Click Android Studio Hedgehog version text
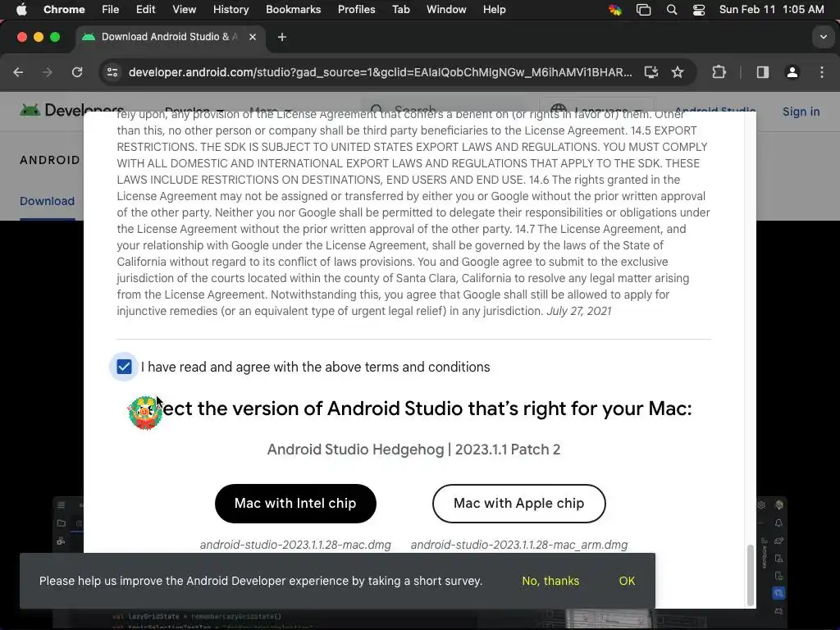 413,450
